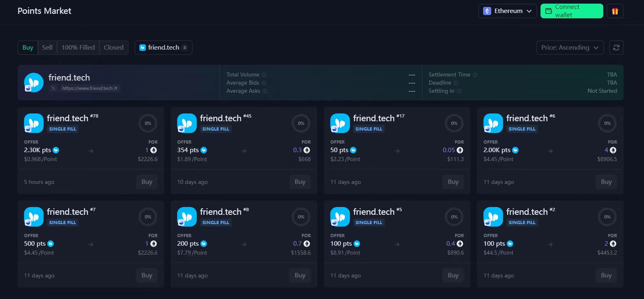This screenshot has height=299, width=644.
Task: Click the SINGLE FILL badge on friend.tech #45
Action: [x=216, y=129]
